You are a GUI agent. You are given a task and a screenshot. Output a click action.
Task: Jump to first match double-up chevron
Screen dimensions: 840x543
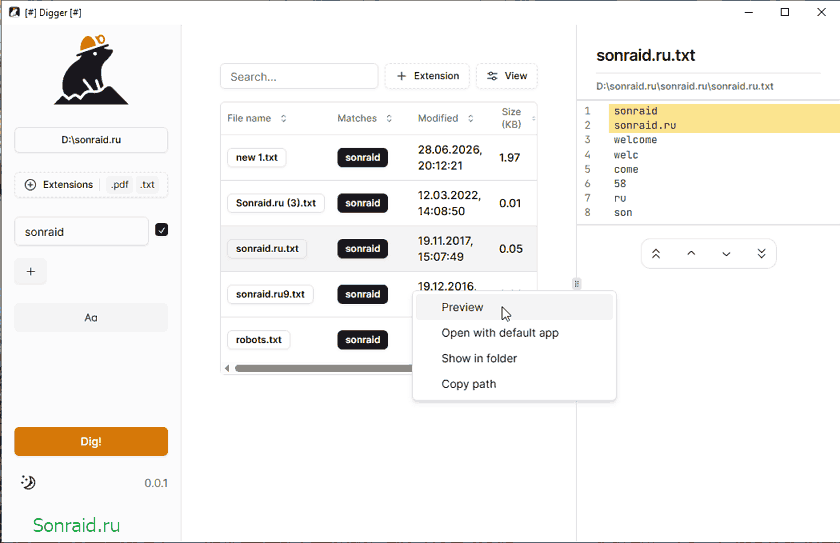pos(656,254)
